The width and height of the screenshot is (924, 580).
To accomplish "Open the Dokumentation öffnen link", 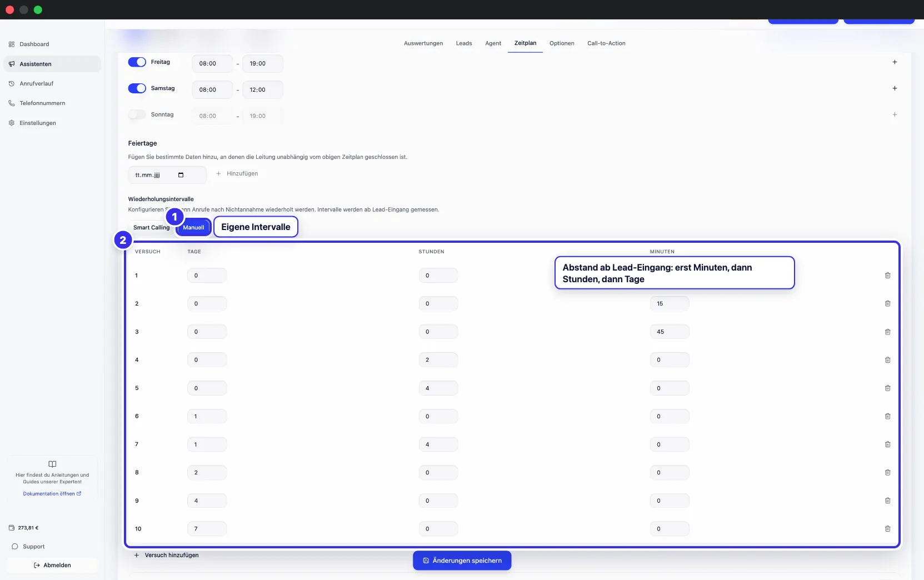I will point(52,494).
